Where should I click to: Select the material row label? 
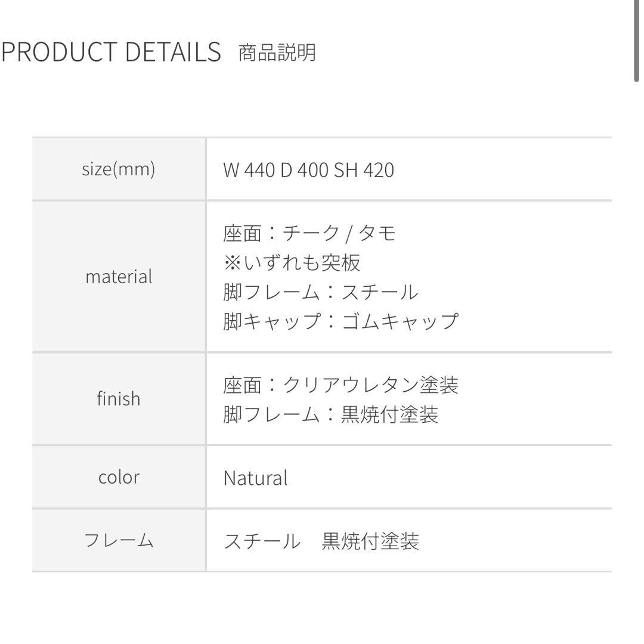click(x=118, y=277)
